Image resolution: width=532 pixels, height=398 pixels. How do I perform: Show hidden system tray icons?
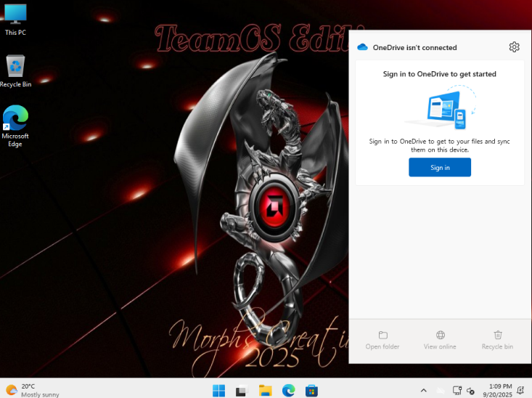coord(423,391)
